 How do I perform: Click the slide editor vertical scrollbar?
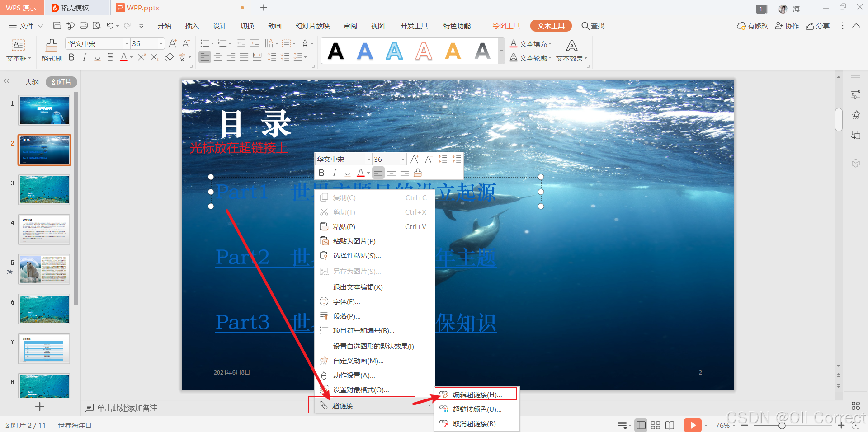coord(839,120)
